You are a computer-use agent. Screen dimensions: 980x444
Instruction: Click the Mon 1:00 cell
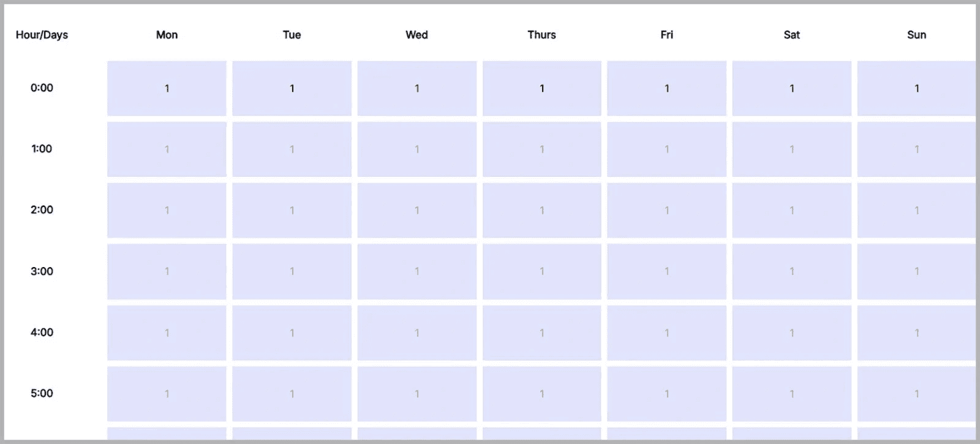click(167, 149)
